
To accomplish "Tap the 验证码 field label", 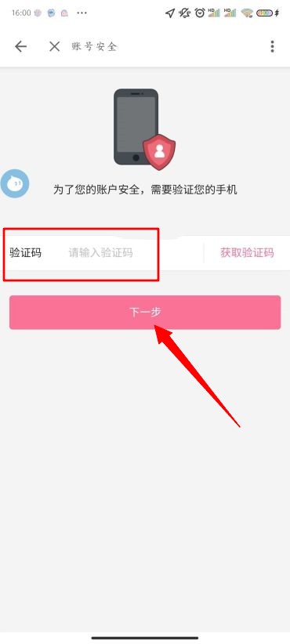I will coord(25,252).
